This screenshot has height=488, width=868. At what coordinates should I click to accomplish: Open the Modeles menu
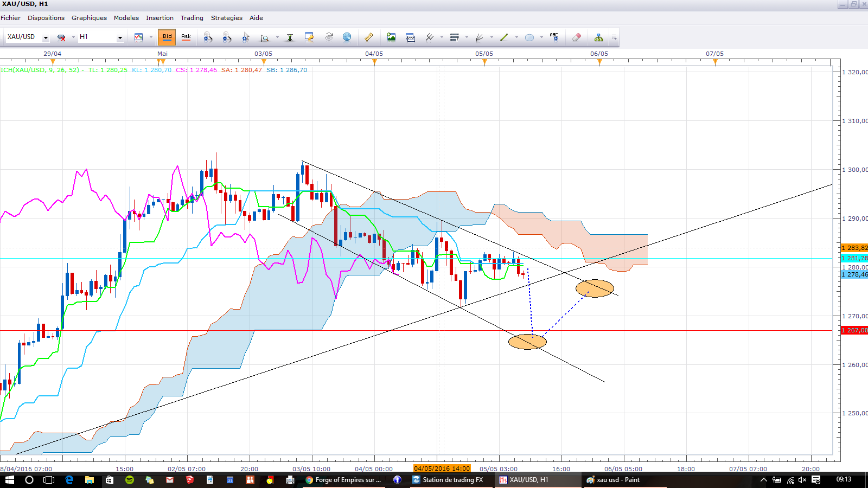[126, 18]
